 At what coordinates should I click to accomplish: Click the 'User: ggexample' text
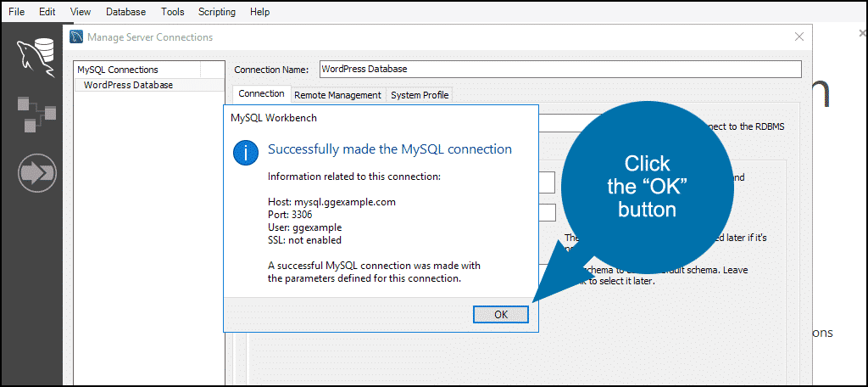pos(304,227)
